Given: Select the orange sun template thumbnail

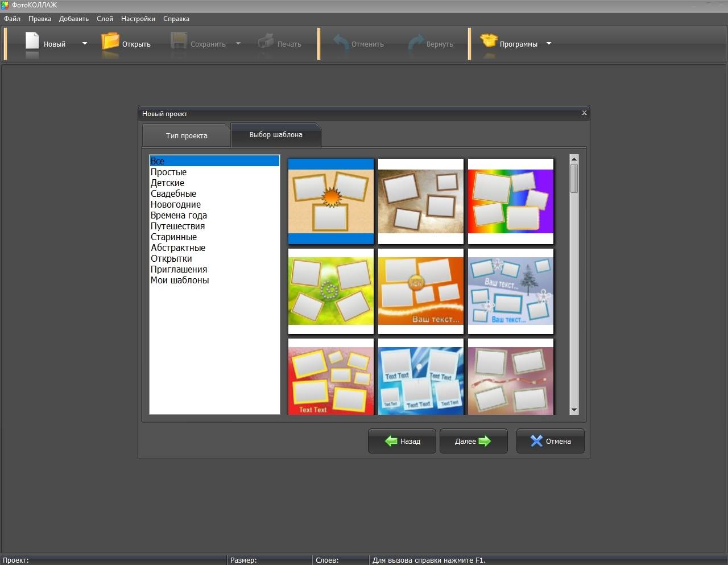Looking at the screenshot, I should pyautogui.click(x=331, y=201).
